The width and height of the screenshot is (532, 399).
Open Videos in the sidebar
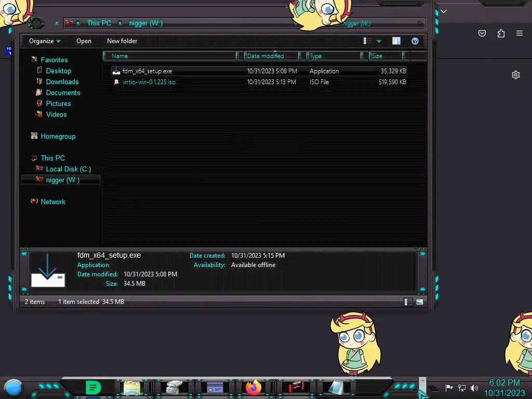click(56, 114)
